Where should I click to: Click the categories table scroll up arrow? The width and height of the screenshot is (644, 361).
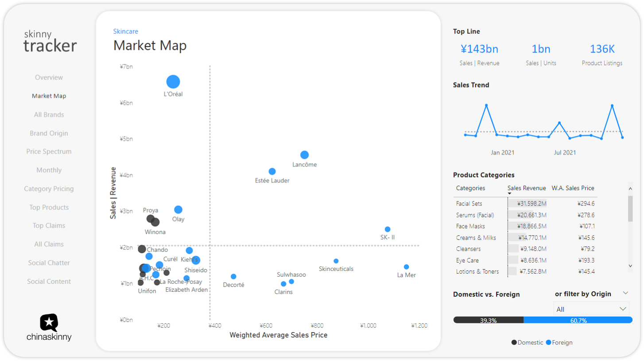(x=630, y=189)
